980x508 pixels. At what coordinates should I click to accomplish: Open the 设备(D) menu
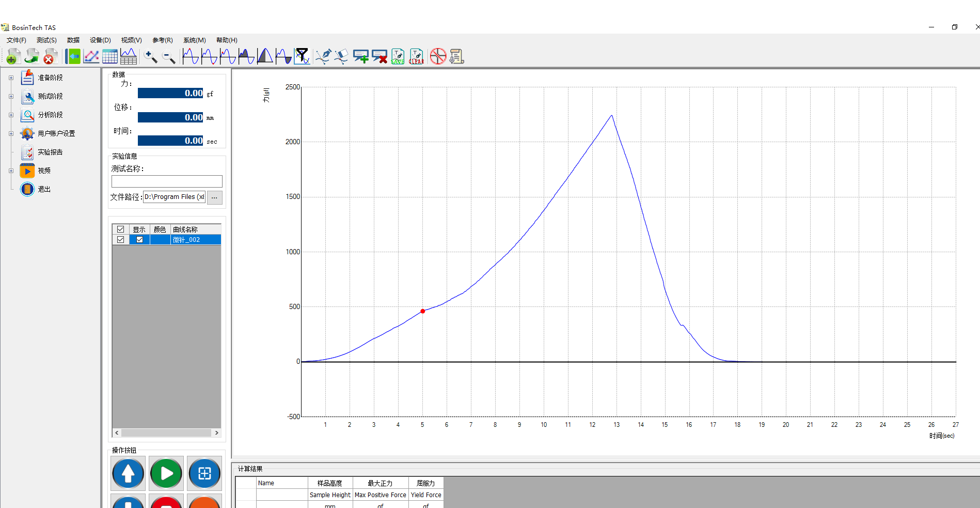(x=100, y=40)
